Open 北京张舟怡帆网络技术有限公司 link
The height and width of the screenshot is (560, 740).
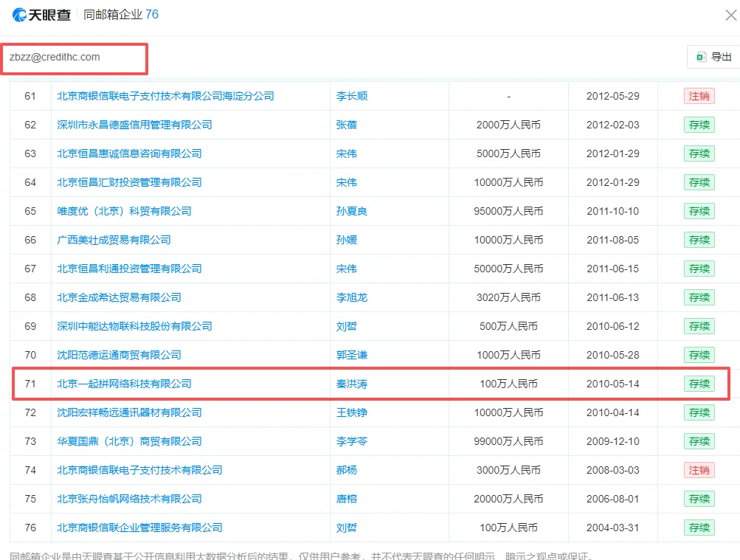point(129,499)
